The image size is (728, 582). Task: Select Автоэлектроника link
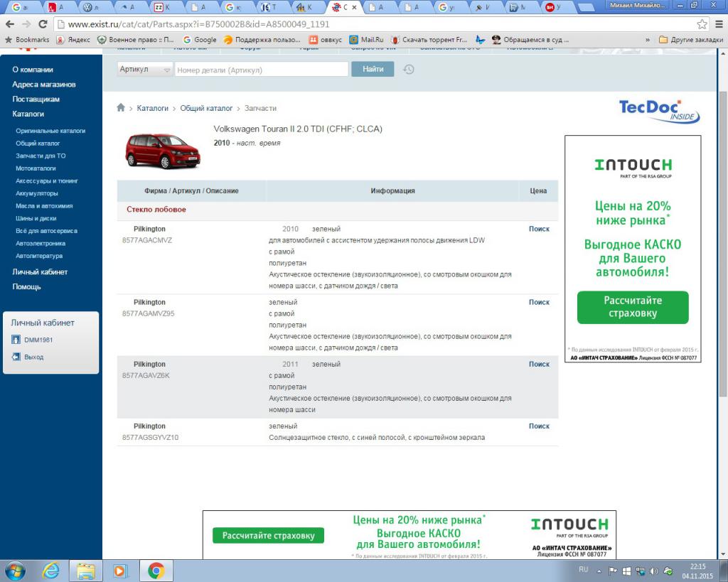tap(41, 244)
